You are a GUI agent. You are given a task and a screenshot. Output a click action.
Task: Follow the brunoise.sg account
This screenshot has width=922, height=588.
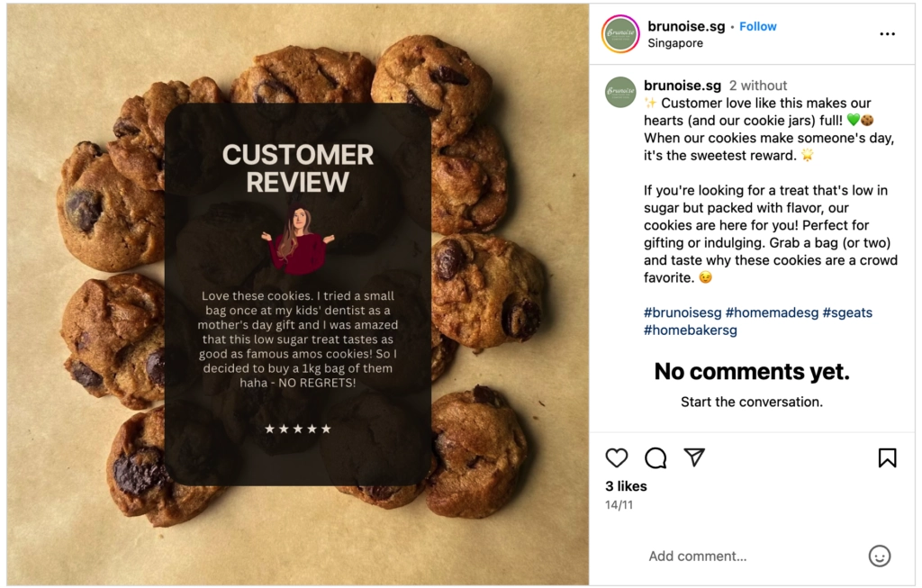[757, 26]
